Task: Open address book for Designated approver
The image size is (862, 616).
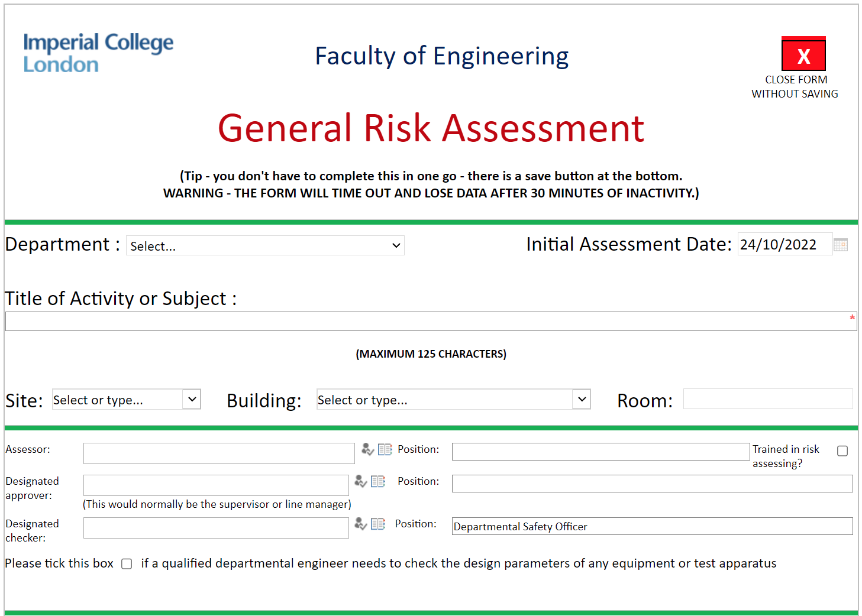Action: tap(378, 482)
